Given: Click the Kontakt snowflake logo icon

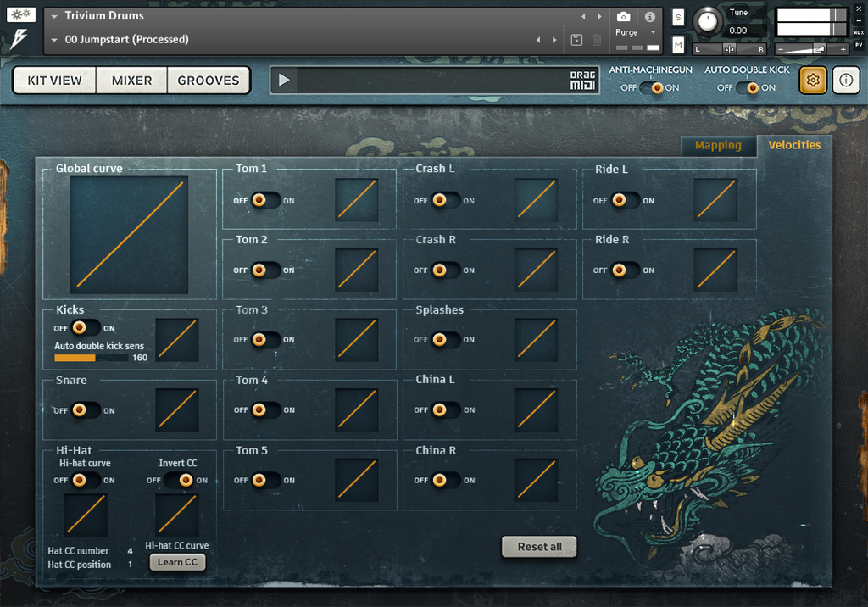Looking at the screenshot, I should pyautogui.click(x=21, y=14).
